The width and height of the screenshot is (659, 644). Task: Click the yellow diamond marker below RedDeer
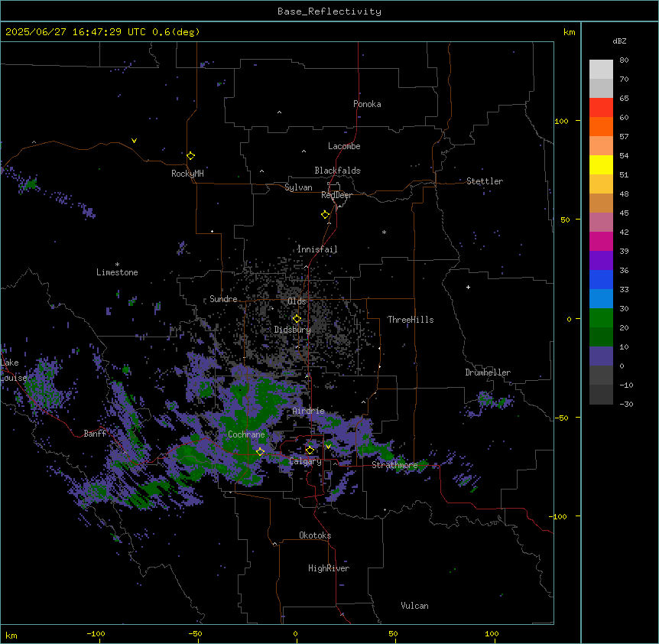[x=325, y=215]
